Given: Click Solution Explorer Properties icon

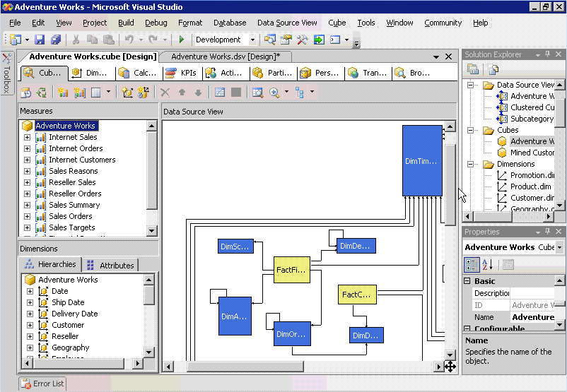Looking at the screenshot, I should coord(473,69).
